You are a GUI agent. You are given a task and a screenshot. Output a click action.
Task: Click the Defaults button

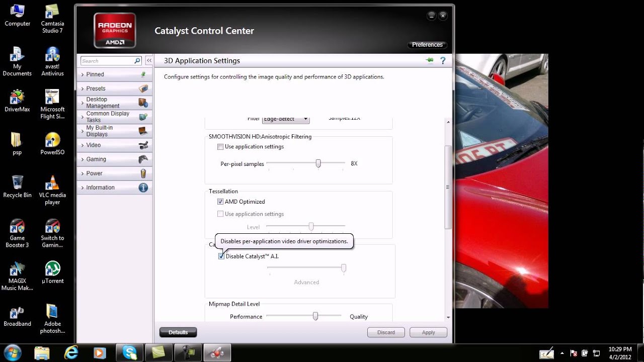click(x=178, y=332)
